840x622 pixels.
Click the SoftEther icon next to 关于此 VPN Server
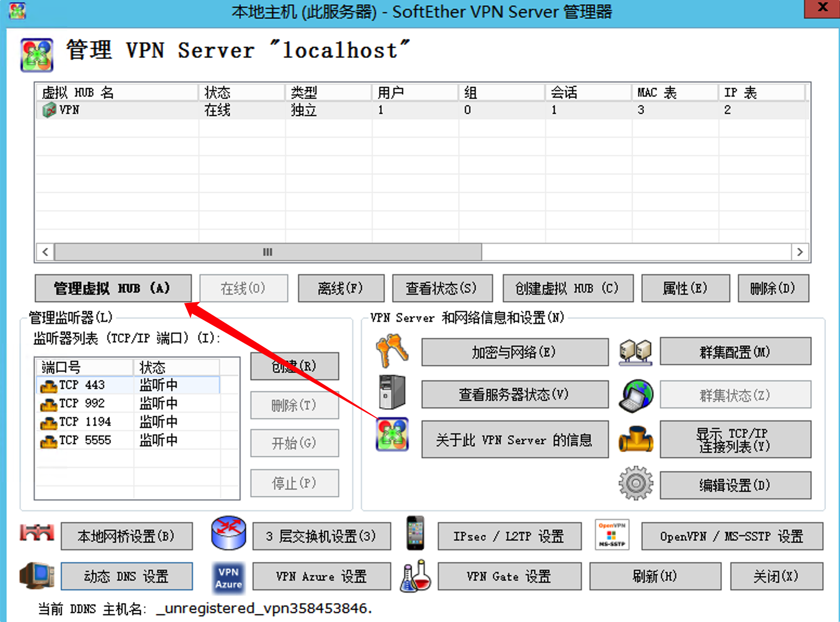point(392,434)
